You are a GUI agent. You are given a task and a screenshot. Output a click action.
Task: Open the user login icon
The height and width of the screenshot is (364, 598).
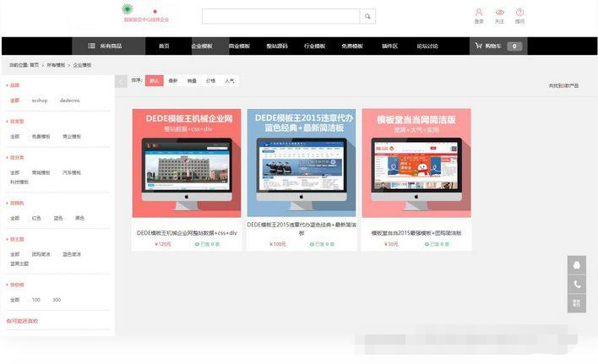click(479, 12)
